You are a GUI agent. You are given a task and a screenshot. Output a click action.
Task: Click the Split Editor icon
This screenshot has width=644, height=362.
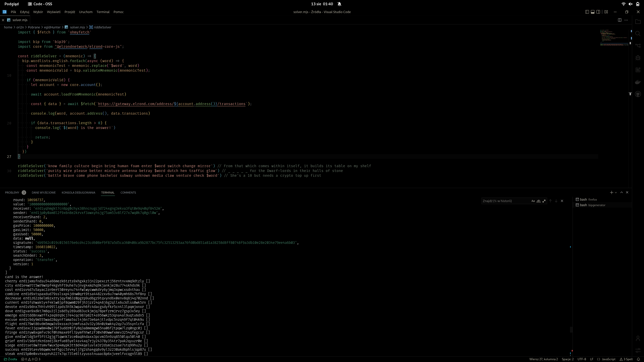pos(620,20)
